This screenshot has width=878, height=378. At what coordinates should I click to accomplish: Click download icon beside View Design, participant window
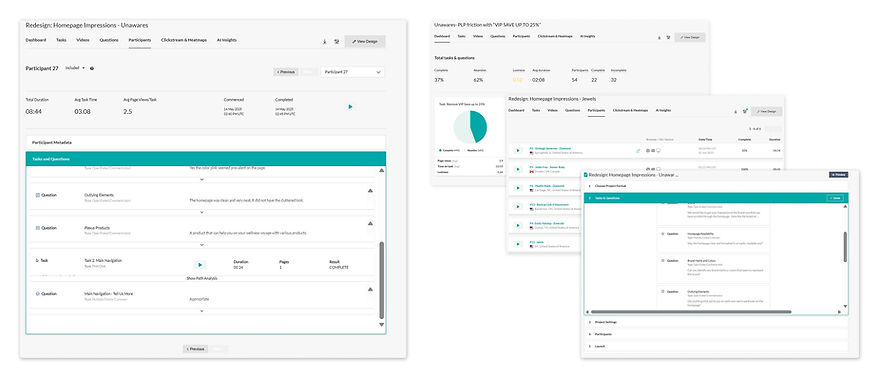point(325,41)
